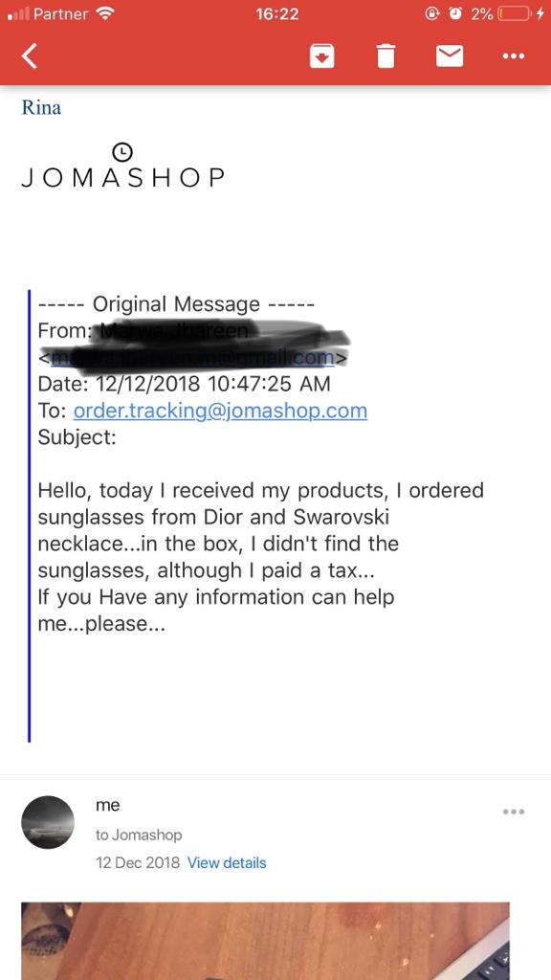Open the attached photo preview

(266, 941)
